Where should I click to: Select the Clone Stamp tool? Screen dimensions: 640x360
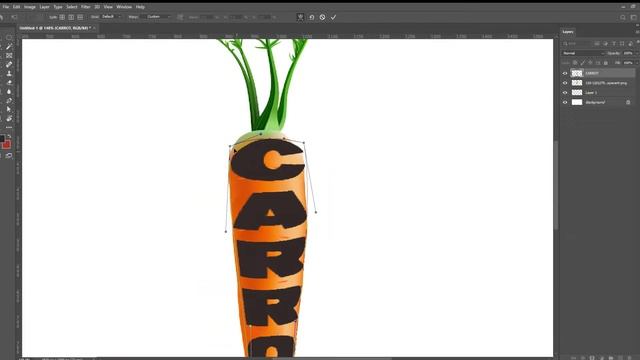pos(9,73)
